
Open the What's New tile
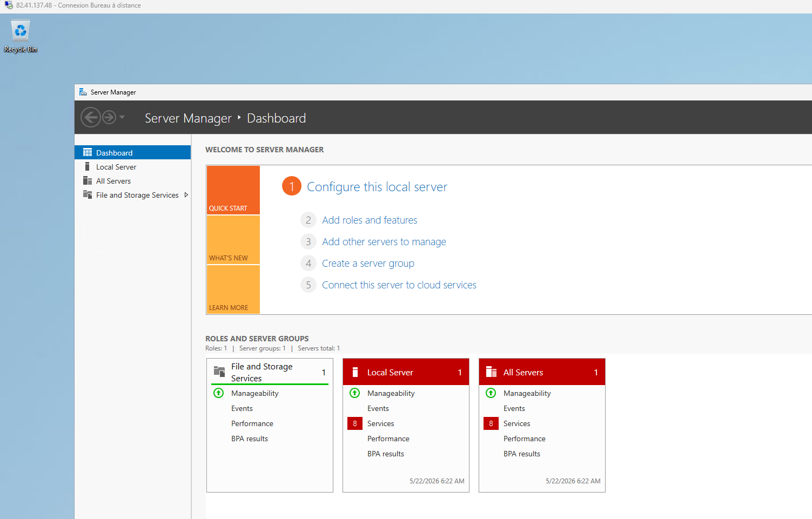(x=233, y=240)
